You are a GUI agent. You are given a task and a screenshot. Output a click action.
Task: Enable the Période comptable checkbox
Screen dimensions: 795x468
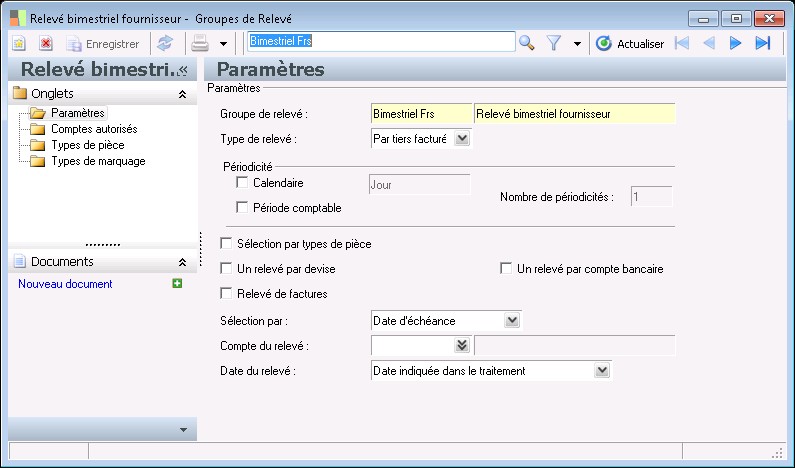(x=242, y=207)
